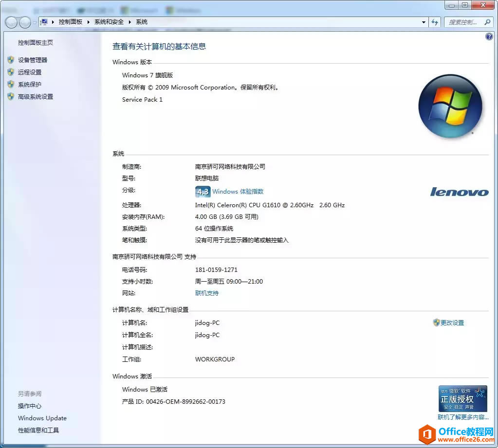This screenshot has height=448, width=498.
Task: Open Remote Settings (远程设置) link
Action: (30, 72)
